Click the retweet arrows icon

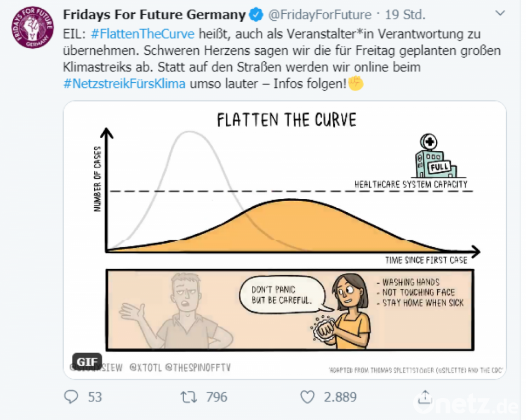[189, 396]
